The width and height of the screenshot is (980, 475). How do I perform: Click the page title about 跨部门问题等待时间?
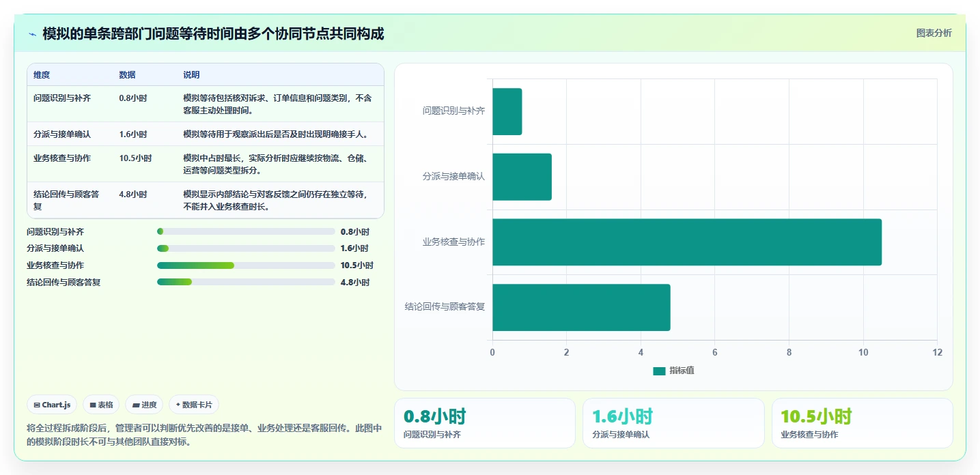[213, 33]
